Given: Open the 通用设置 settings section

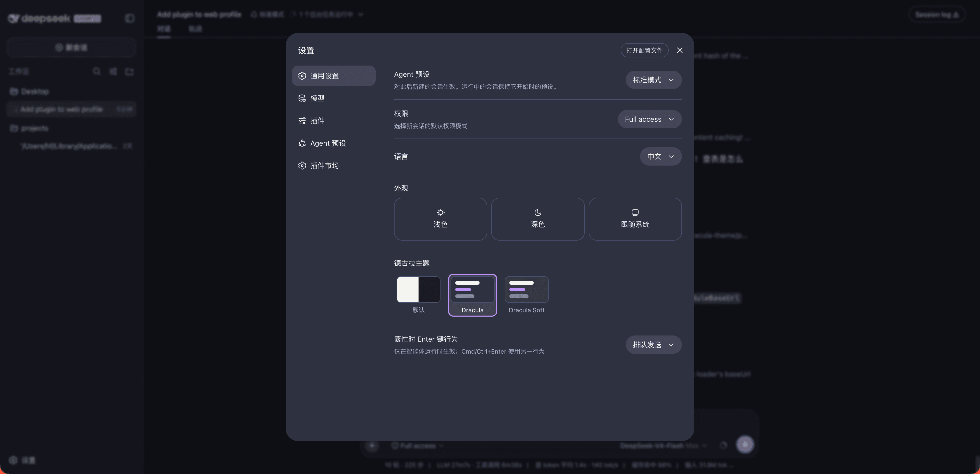Looking at the screenshot, I should pos(334,76).
